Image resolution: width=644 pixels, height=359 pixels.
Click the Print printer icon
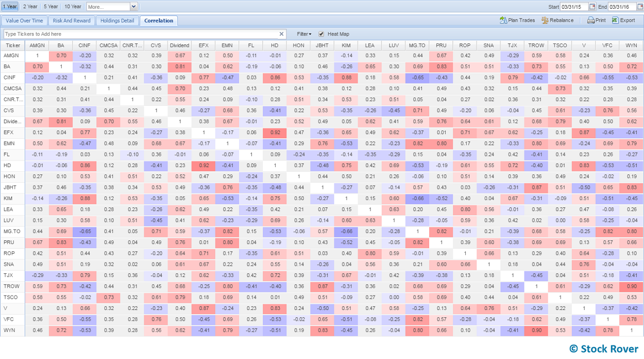[591, 20]
